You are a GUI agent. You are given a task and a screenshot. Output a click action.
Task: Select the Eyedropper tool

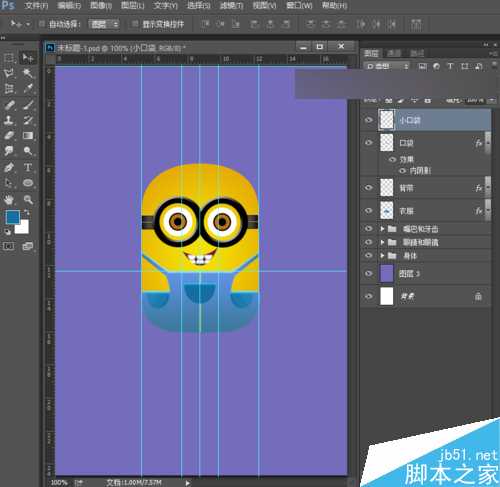click(28, 88)
